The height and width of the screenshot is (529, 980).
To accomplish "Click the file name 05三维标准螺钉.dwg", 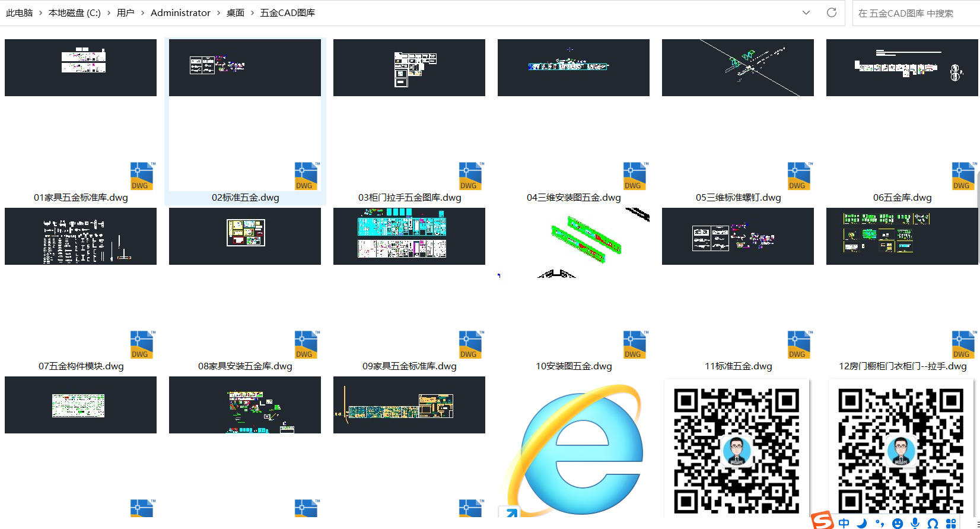I will point(738,198).
